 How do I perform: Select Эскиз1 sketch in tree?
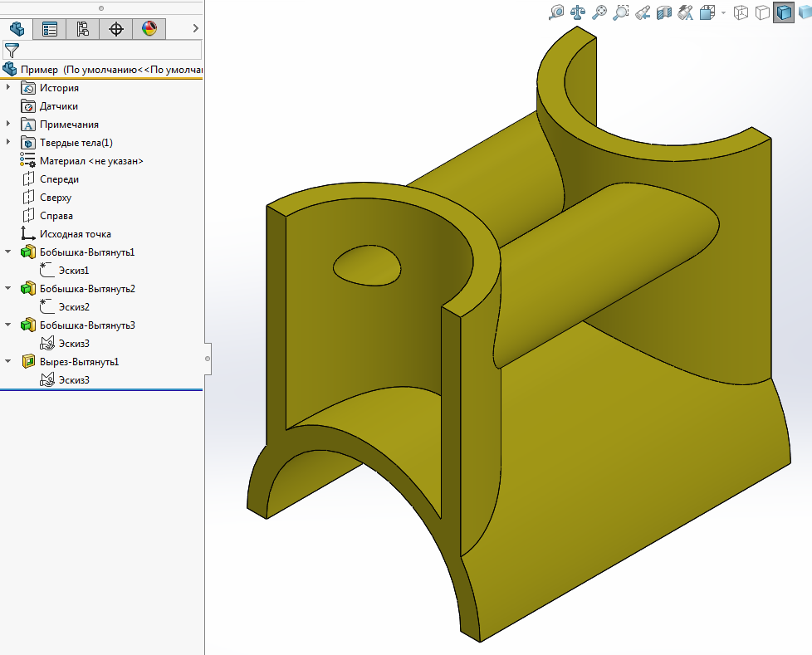pyautogui.click(x=74, y=271)
